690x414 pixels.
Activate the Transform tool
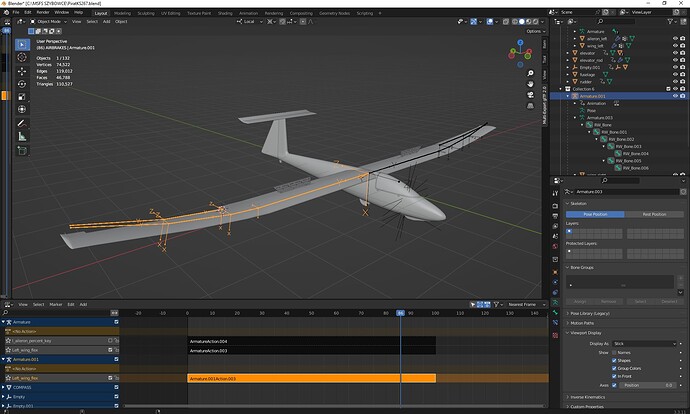tap(22, 110)
